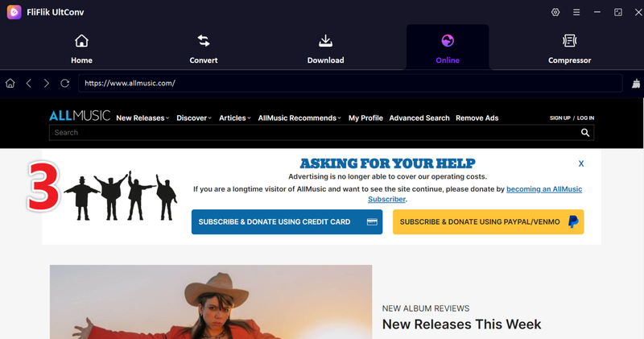This screenshot has height=339, width=644.
Task: Click the browser home icon
Action: click(x=10, y=84)
